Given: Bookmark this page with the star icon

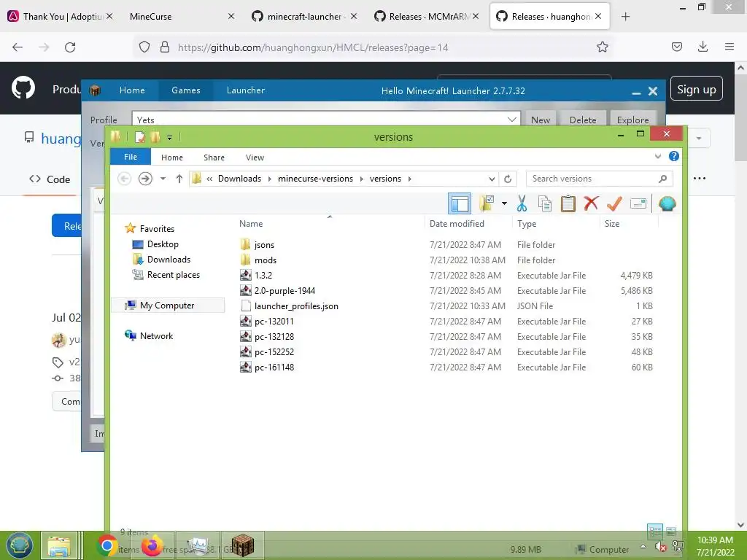Looking at the screenshot, I should (602, 47).
